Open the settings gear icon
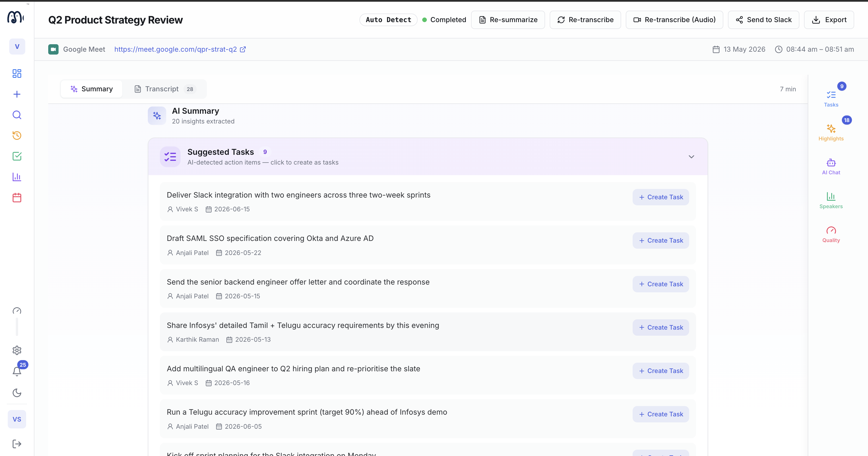868x456 pixels. (17, 351)
